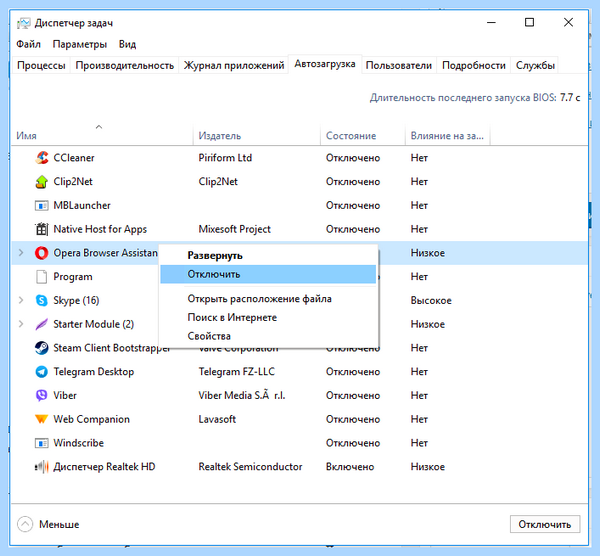Click the Lavasoft publisher cell
Viewport: 600px width, 556px height.
coord(217,419)
